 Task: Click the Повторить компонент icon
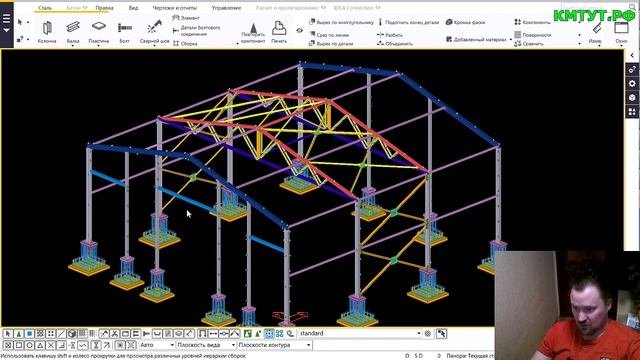tap(253, 33)
